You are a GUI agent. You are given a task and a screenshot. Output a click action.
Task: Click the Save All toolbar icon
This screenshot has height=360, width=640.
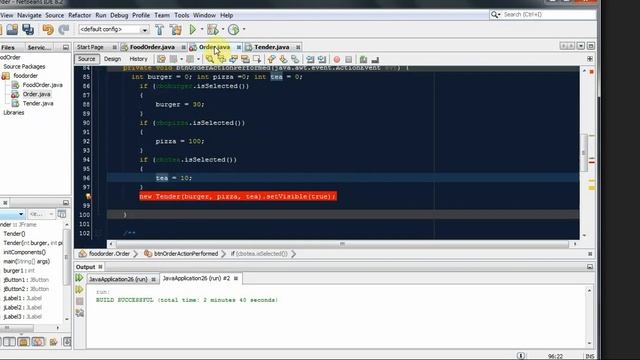[28, 29]
